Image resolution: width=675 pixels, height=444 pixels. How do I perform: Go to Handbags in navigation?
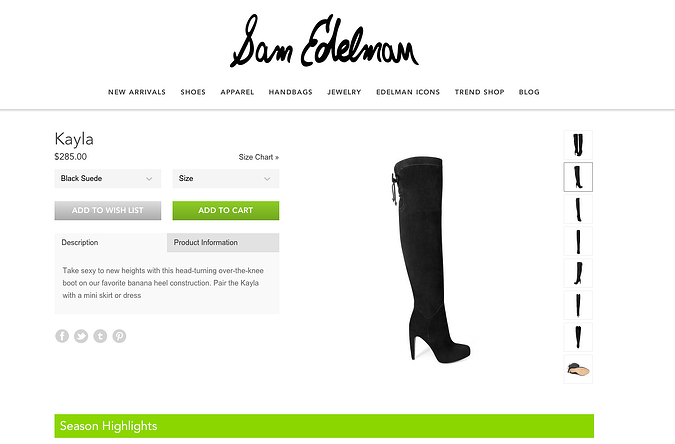tap(291, 92)
